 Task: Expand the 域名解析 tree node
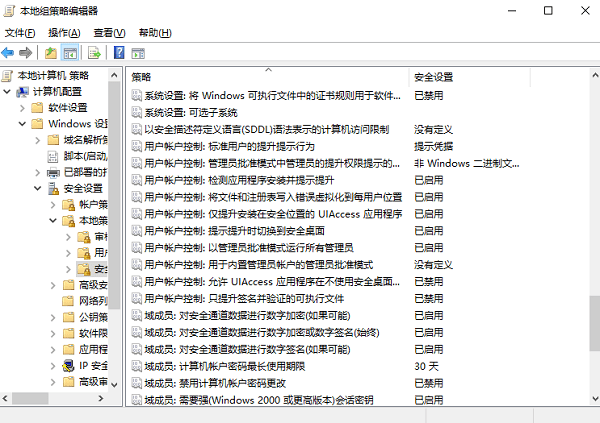pyautogui.click(x=38, y=140)
